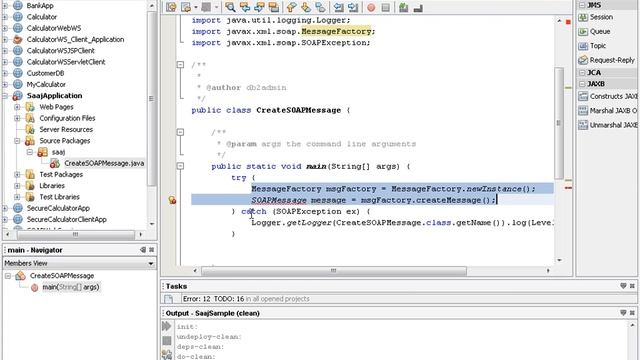This screenshot has width=640, height=360.
Task: Collapse the @param Javadoc comment fold
Action: coord(180,132)
